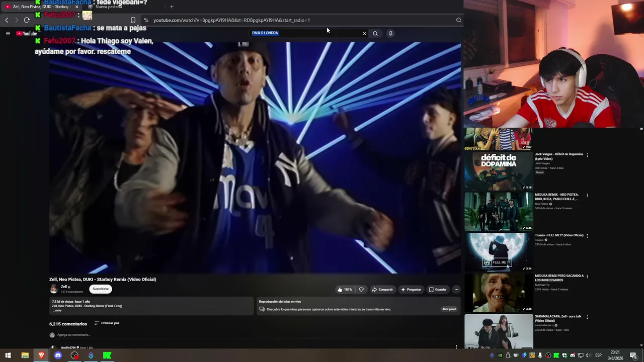This screenshot has height=362, width=644.
Task: Open the Déficit de Dopamina video thumbnail
Action: click(x=499, y=170)
